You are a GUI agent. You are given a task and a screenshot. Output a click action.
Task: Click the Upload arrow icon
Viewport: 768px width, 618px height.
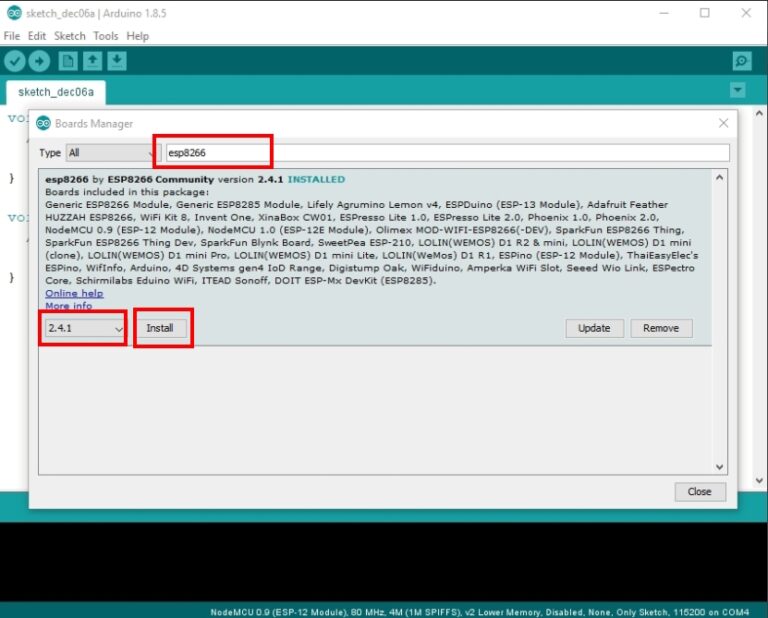[39, 61]
